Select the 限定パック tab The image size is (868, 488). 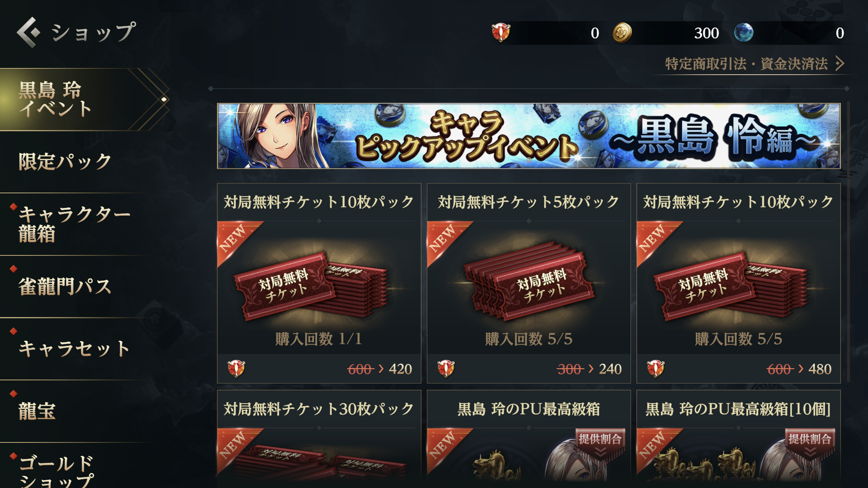point(66,162)
